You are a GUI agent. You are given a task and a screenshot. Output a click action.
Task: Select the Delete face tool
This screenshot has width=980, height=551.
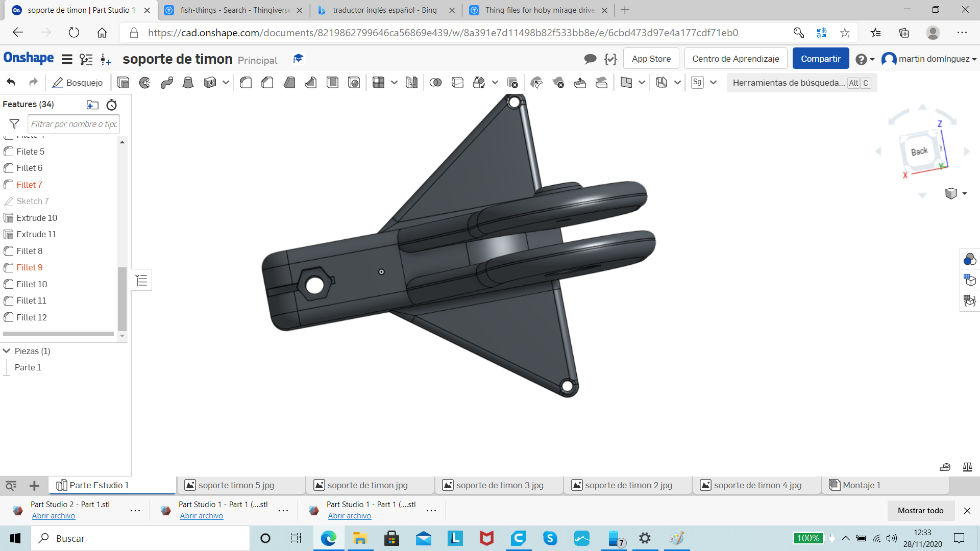coord(558,83)
